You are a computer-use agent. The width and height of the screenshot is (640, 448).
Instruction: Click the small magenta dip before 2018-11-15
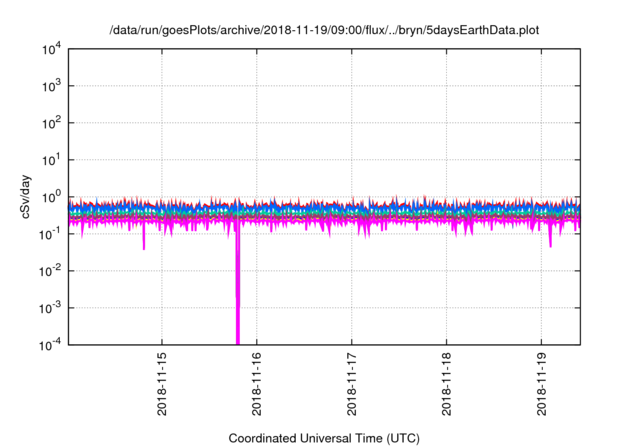point(144,237)
